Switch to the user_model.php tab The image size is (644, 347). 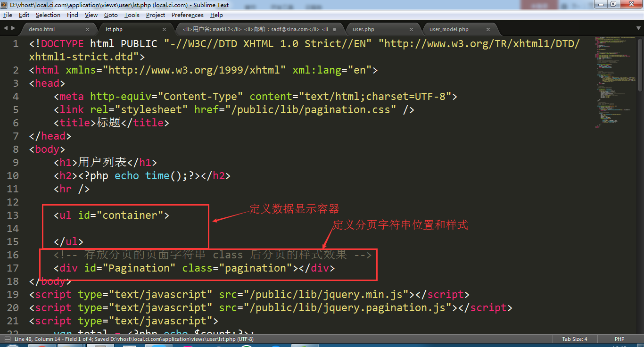tap(449, 29)
